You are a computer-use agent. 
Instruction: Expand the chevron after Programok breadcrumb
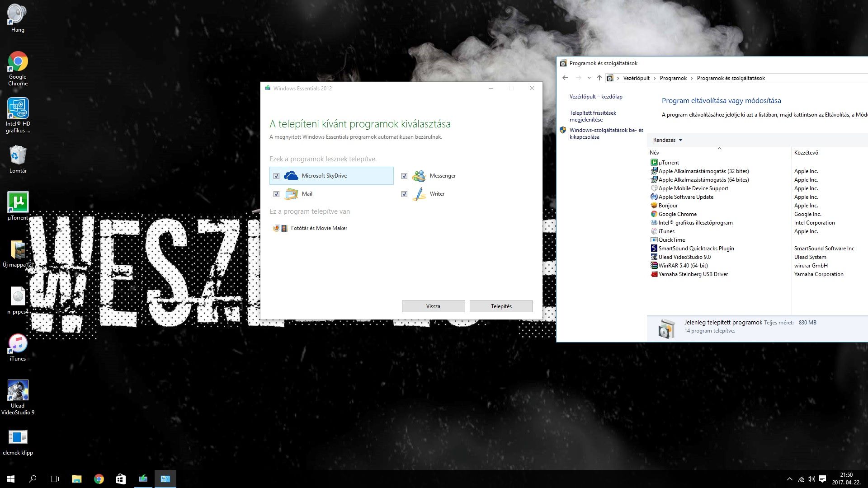click(x=692, y=78)
